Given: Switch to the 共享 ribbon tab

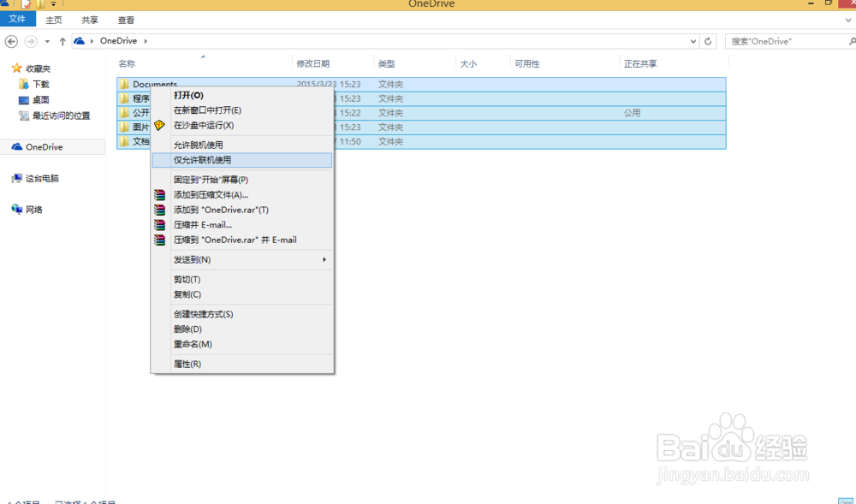Looking at the screenshot, I should [x=90, y=21].
